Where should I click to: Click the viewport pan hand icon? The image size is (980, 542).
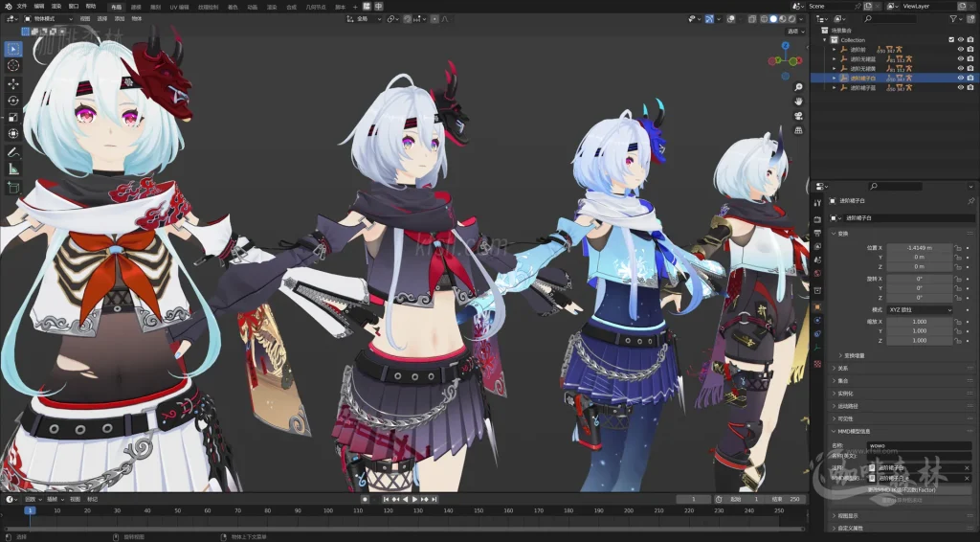tap(798, 102)
